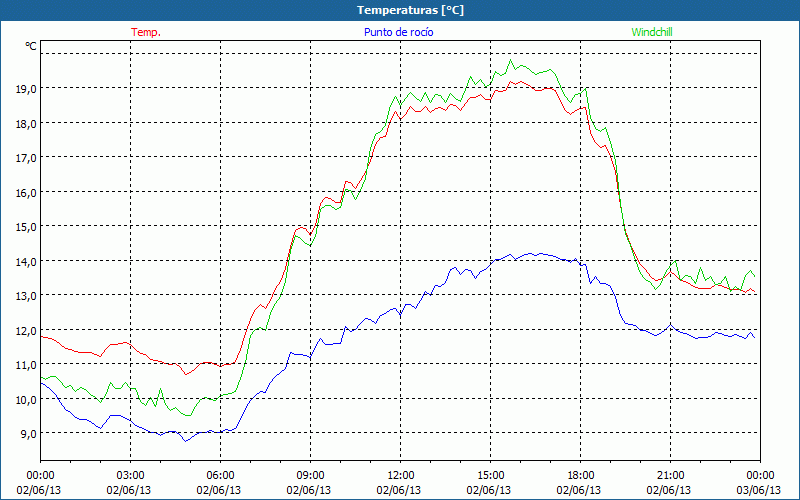Image resolution: width=800 pixels, height=500 pixels.
Task: Click the 14,0 y-axis value
Action: (x=26, y=262)
